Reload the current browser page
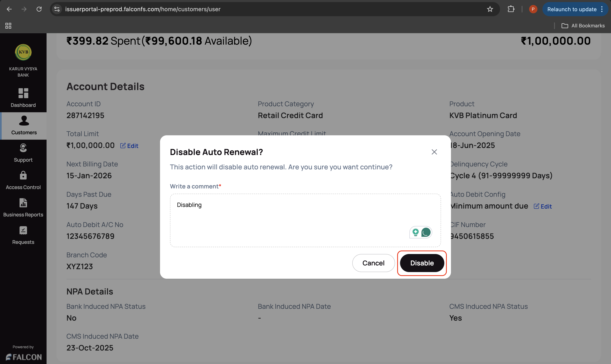The height and width of the screenshot is (364, 611). (x=39, y=9)
